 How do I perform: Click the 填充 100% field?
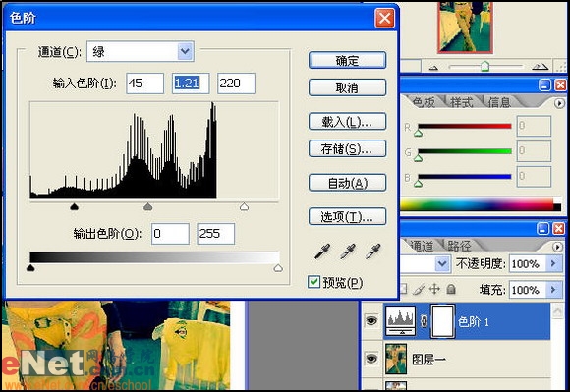528,290
